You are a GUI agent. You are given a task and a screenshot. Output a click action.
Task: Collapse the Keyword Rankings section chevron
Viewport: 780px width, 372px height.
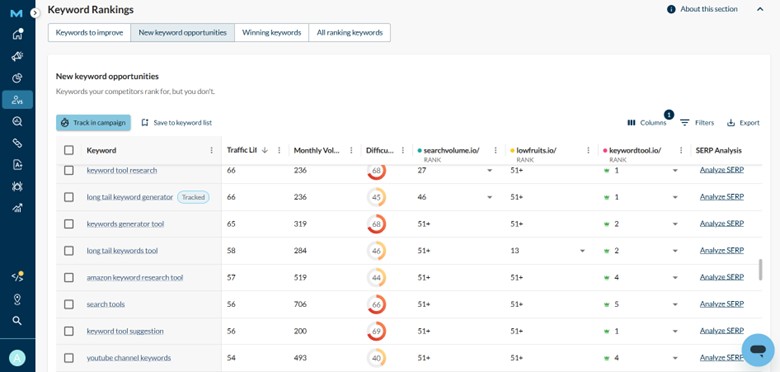(760, 9)
